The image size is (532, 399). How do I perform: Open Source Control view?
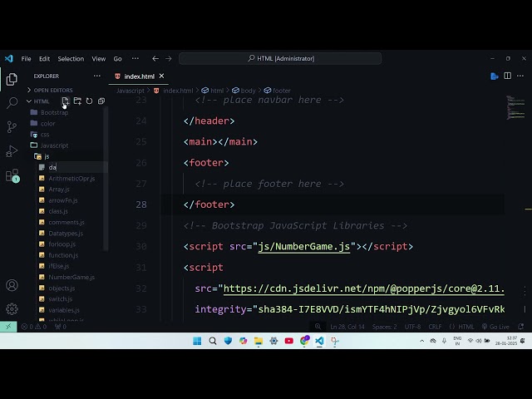(x=12, y=127)
